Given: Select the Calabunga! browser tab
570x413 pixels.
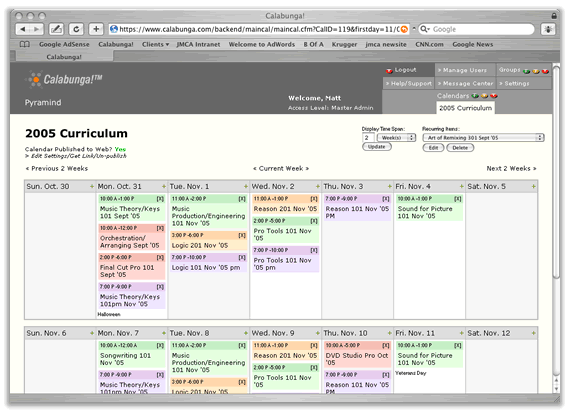Looking at the screenshot, I should coord(64,57).
